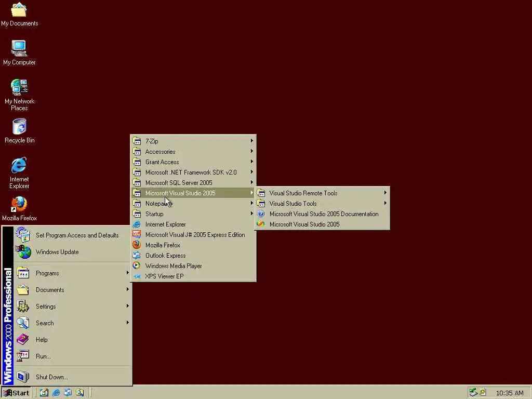The height and width of the screenshot is (399, 532).
Task: Click the "Windows Update" label in Start menu
Action: click(57, 252)
